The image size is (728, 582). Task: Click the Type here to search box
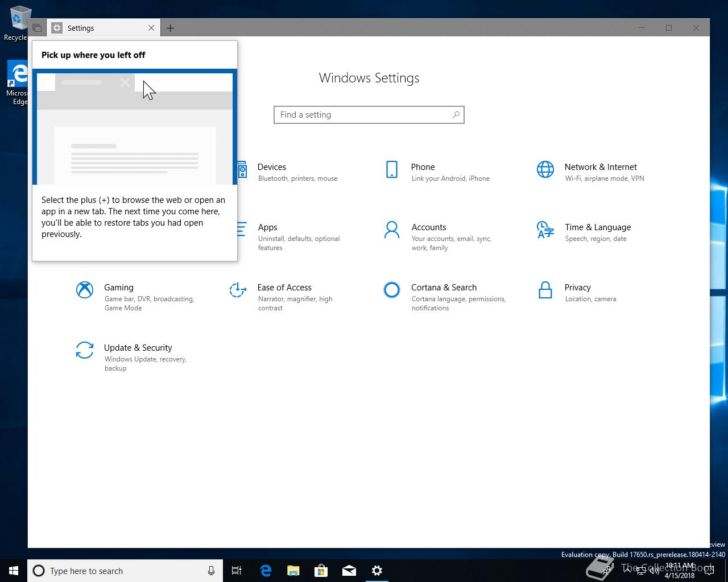[x=125, y=571]
